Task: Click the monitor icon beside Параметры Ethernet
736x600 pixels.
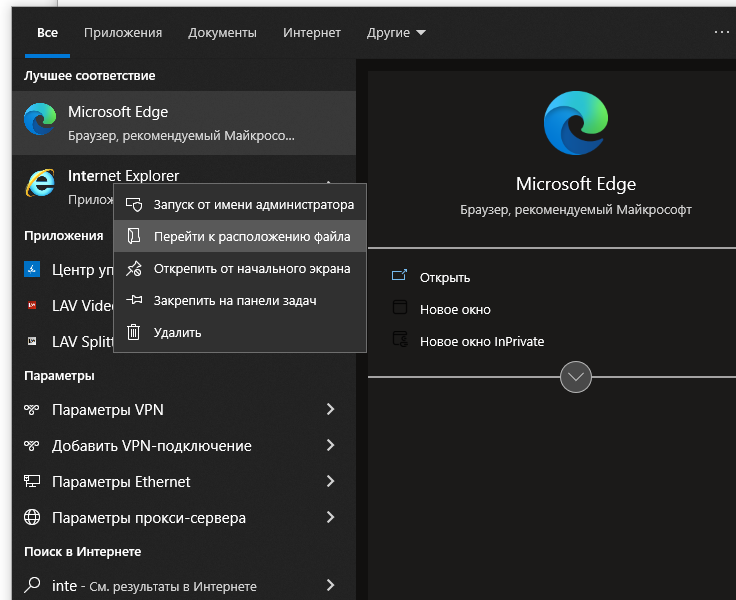Action: (x=32, y=481)
